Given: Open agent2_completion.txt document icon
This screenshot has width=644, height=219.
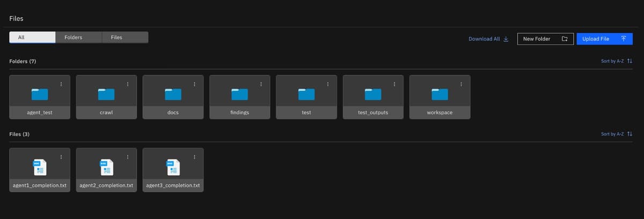Looking at the screenshot, I should pyautogui.click(x=106, y=168).
